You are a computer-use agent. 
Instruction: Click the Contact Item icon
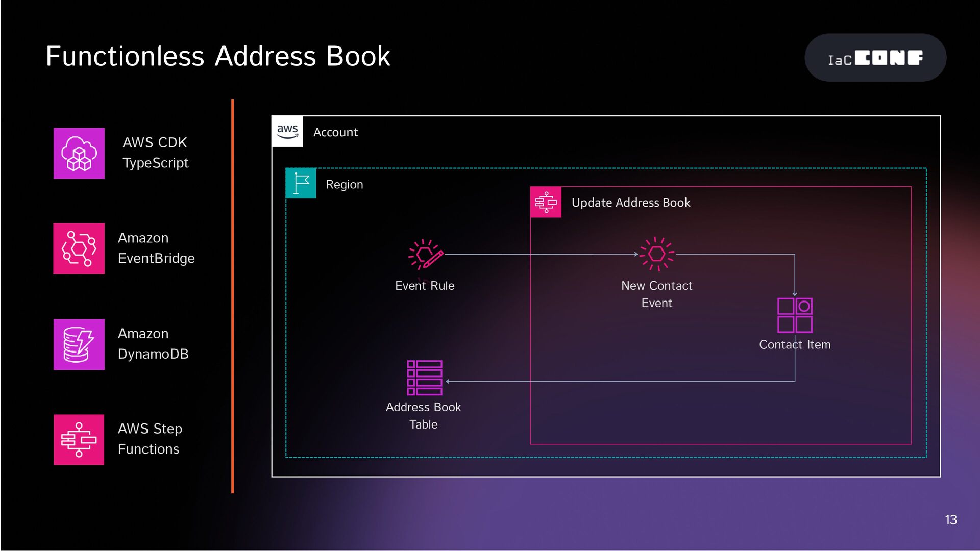click(x=795, y=315)
